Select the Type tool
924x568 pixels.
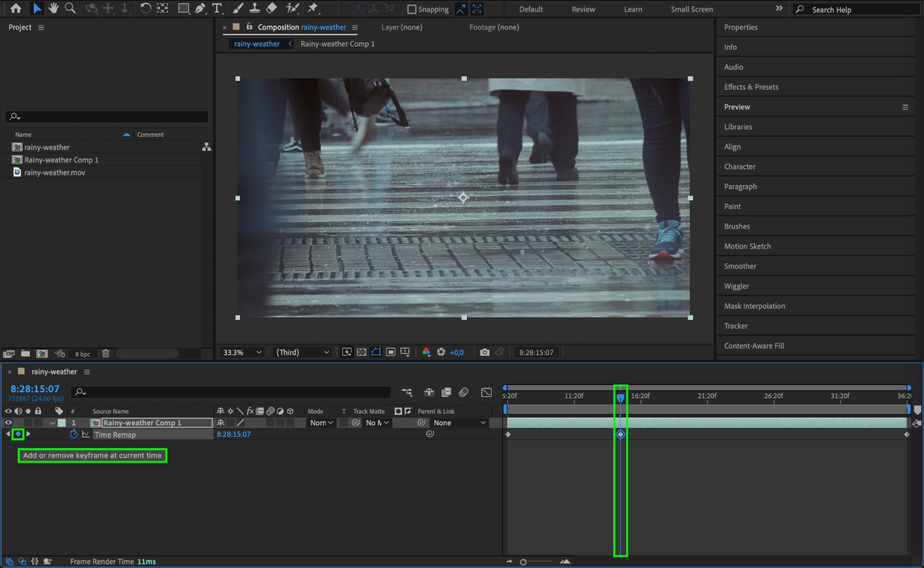click(x=216, y=8)
